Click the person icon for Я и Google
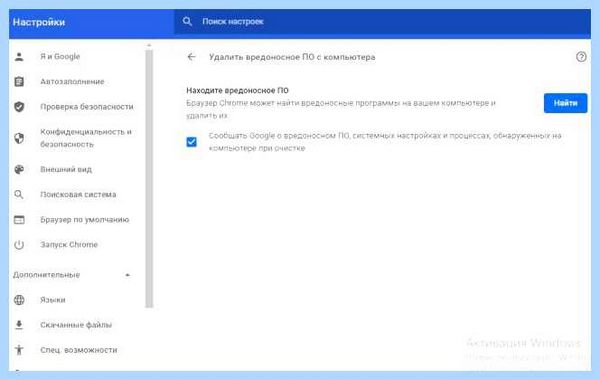 click(19, 57)
